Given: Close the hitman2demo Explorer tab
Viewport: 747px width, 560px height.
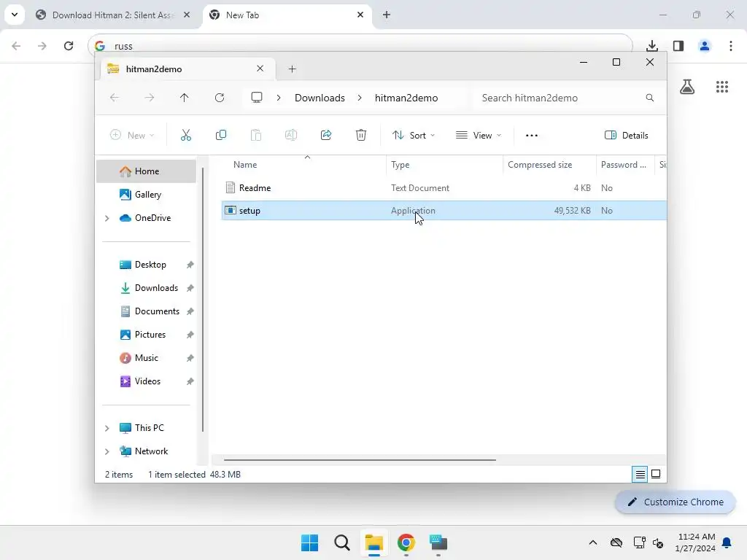Looking at the screenshot, I should [x=260, y=69].
